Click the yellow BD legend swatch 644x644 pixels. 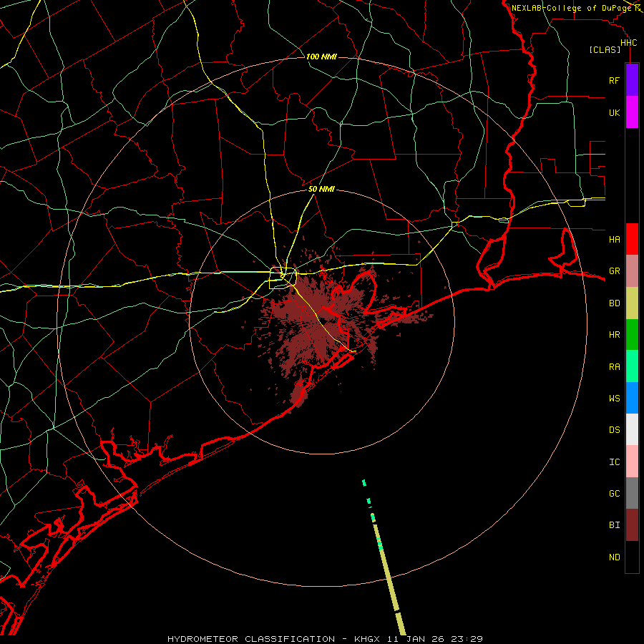point(632,303)
